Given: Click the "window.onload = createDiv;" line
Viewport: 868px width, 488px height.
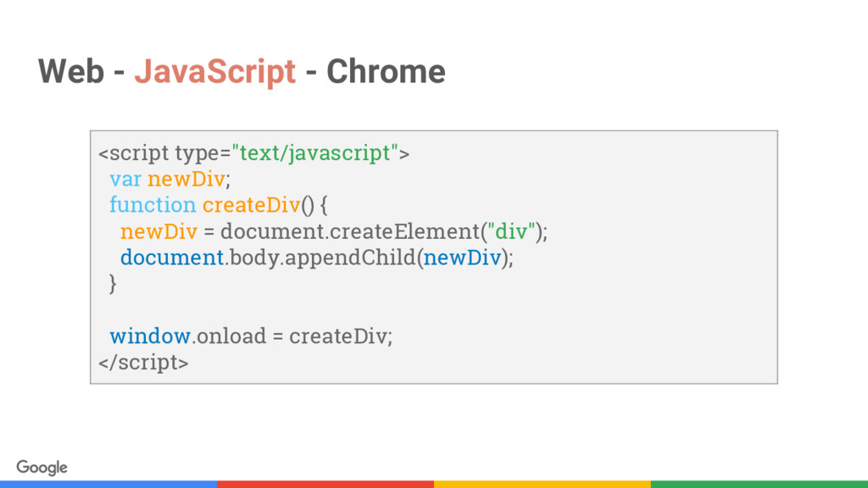Looking at the screenshot, I should click(x=251, y=336).
